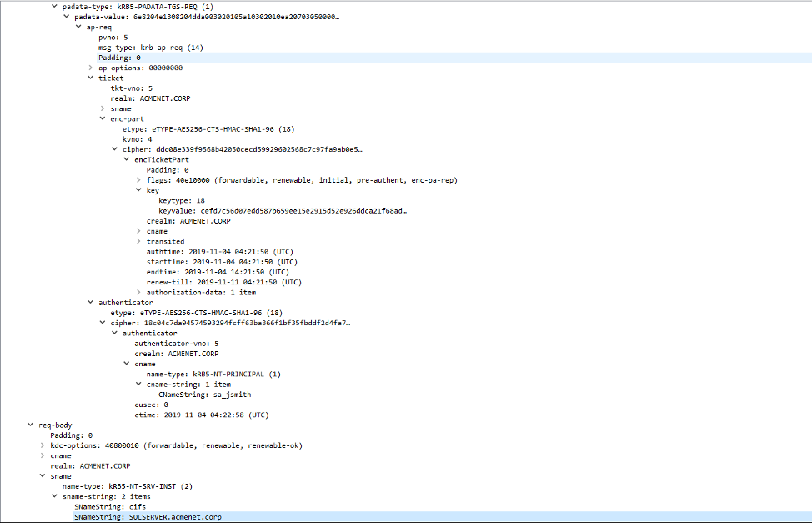Expand the transited node
The image size is (812, 523).
pos(138,241)
